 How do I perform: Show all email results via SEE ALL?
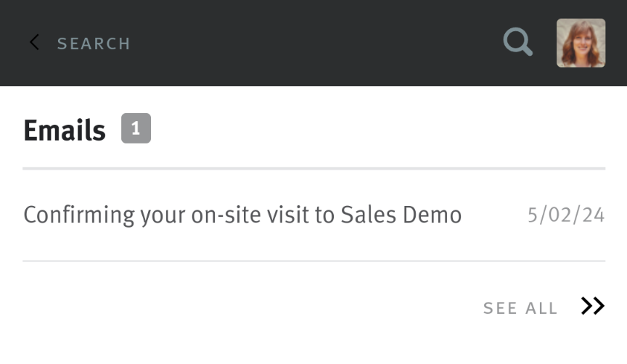520,308
